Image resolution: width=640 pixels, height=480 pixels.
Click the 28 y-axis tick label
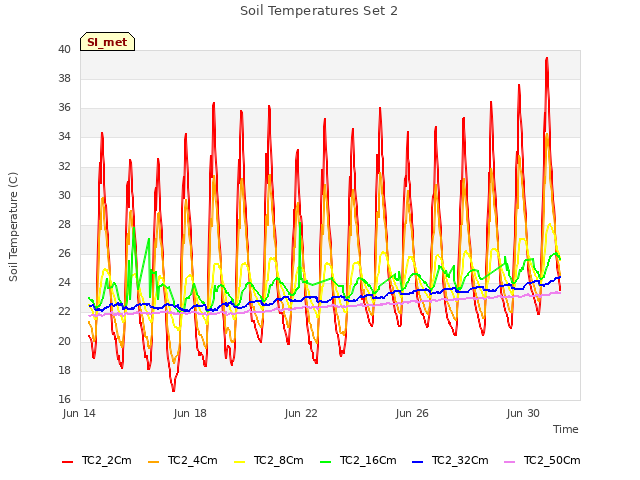(x=64, y=224)
